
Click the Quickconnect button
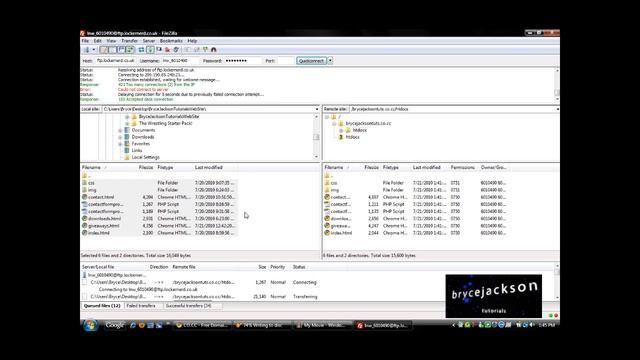pyautogui.click(x=311, y=61)
